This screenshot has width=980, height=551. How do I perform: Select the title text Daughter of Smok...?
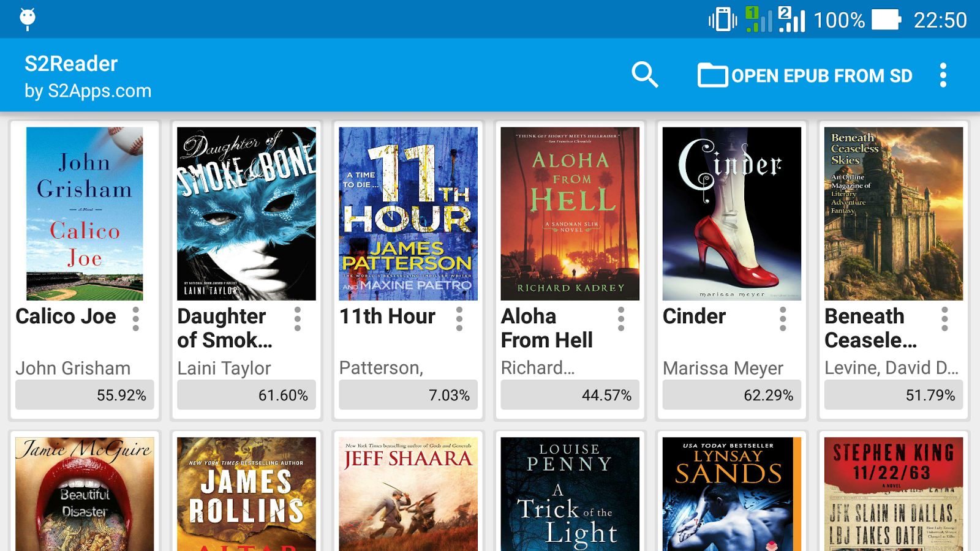click(x=225, y=328)
